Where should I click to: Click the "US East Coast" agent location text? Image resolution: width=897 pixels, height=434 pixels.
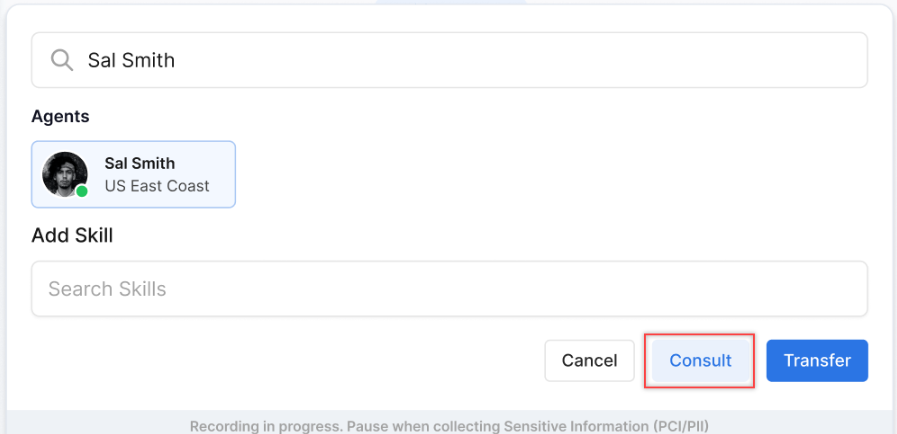point(157,186)
